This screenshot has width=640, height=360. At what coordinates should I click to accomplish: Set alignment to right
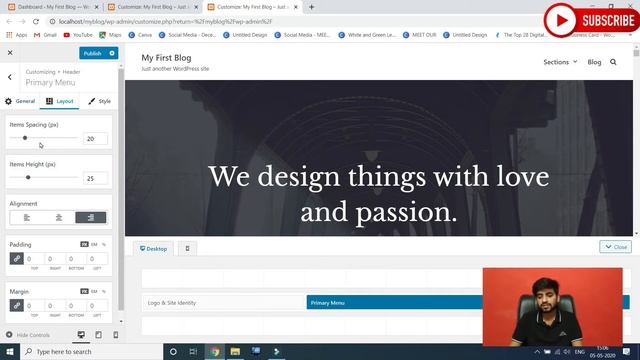[x=91, y=218]
